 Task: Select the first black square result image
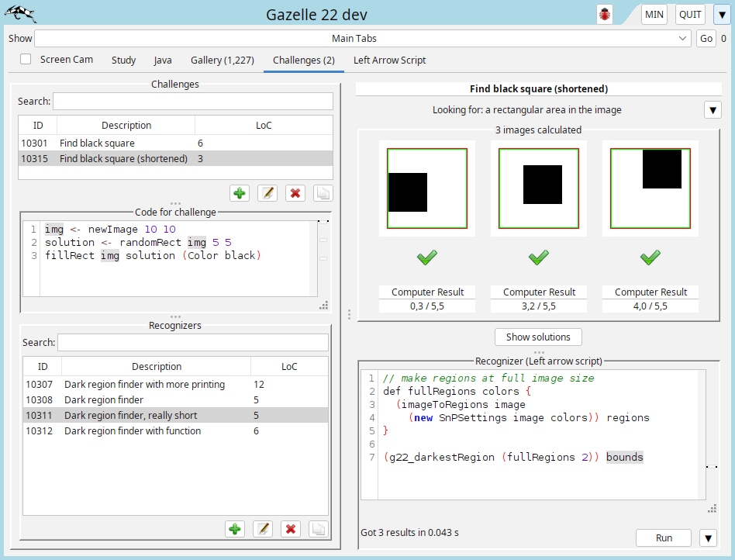pyautogui.click(x=426, y=188)
